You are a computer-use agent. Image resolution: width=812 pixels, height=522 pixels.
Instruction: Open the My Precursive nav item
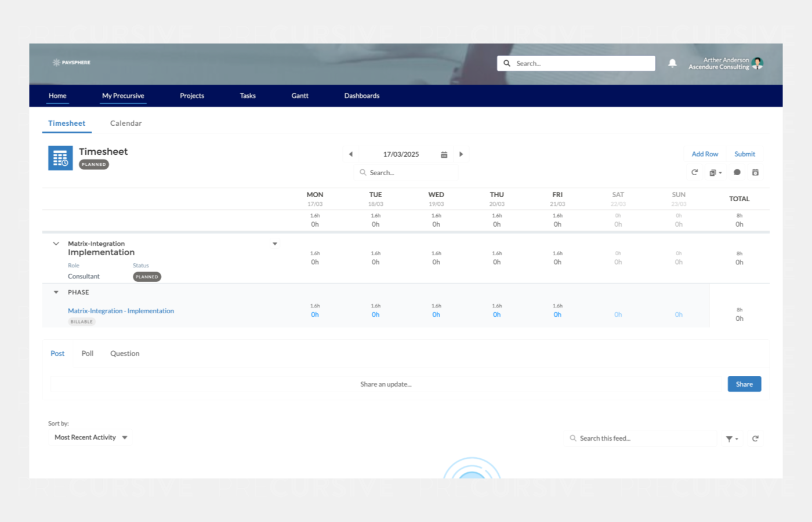pos(123,96)
